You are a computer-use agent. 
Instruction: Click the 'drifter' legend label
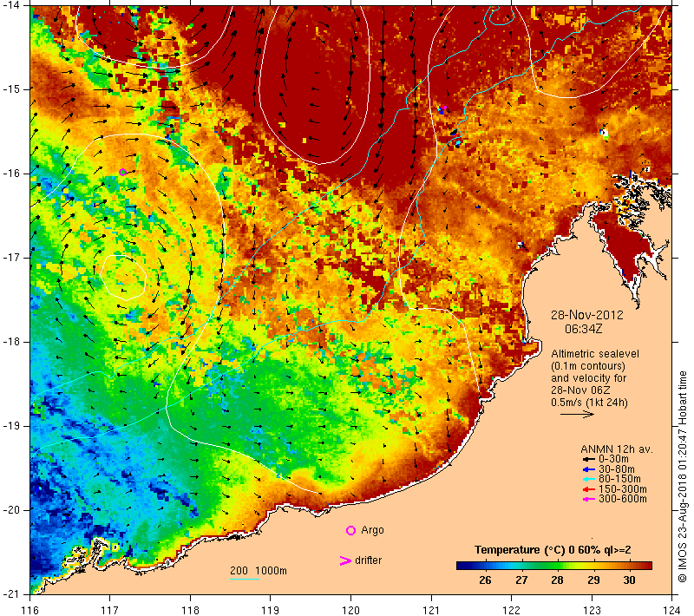pyautogui.click(x=368, y=560)
